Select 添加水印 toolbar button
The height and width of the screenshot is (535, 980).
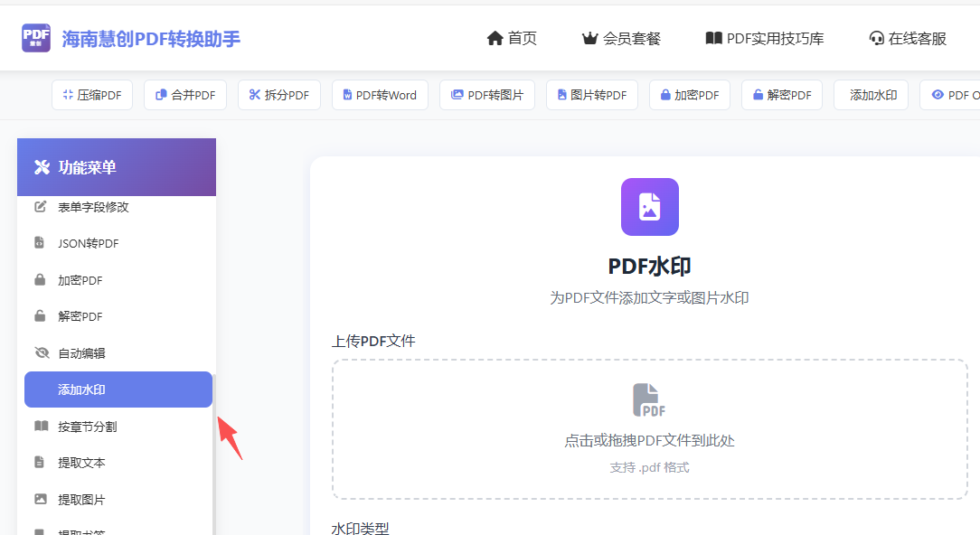click(872, 95)
